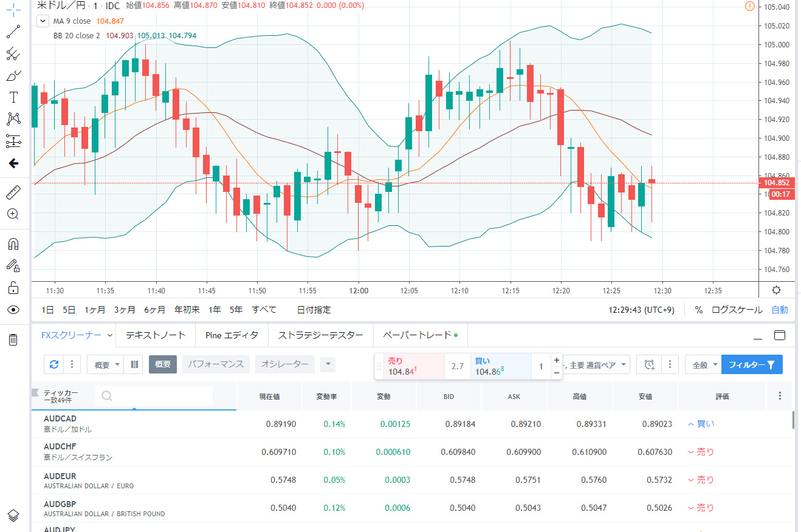
Task: Click the orange alert warning icon
Action: (749, 6)
